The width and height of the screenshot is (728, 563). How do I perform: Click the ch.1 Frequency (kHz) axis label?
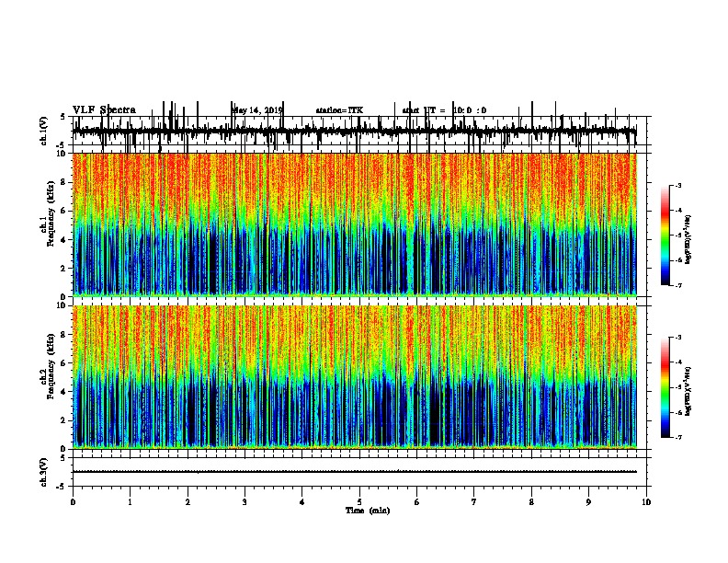[49, 213]
